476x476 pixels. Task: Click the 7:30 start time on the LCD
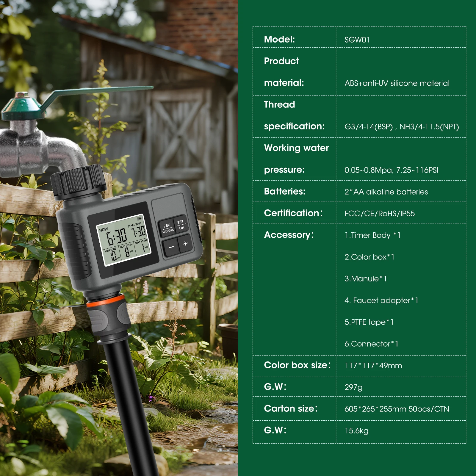pyautogui.click(x=138, y=231)
